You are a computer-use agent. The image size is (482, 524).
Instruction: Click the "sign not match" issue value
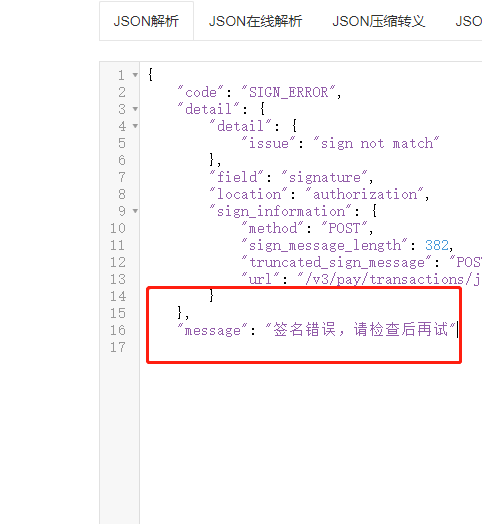(376, 143)
